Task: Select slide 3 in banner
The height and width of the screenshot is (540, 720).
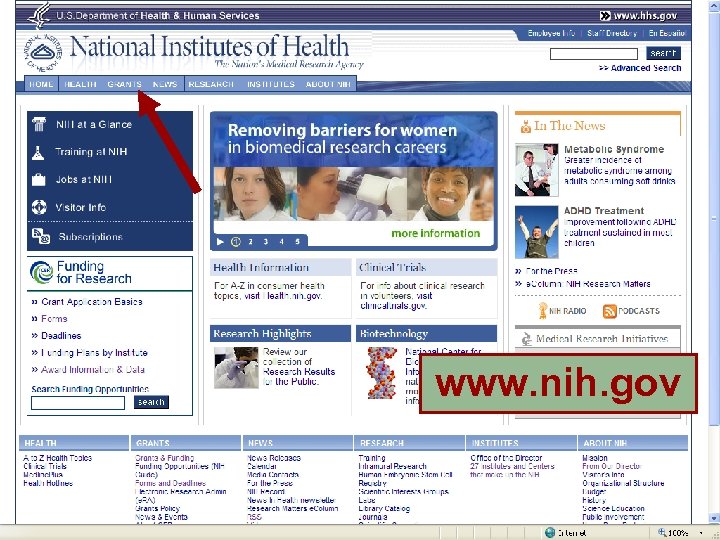Action: coord(266,242)
